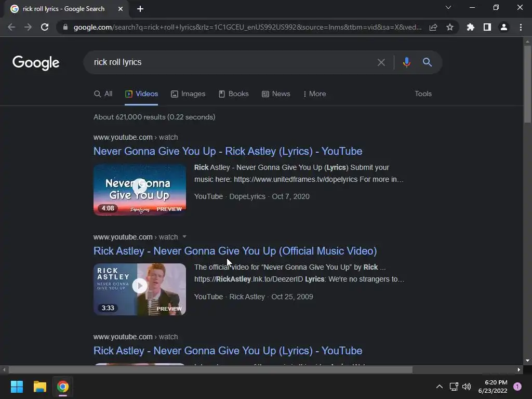Select the Videos tab
The image size is (532, 399).
pyautogui.click(x=141, y=94)
